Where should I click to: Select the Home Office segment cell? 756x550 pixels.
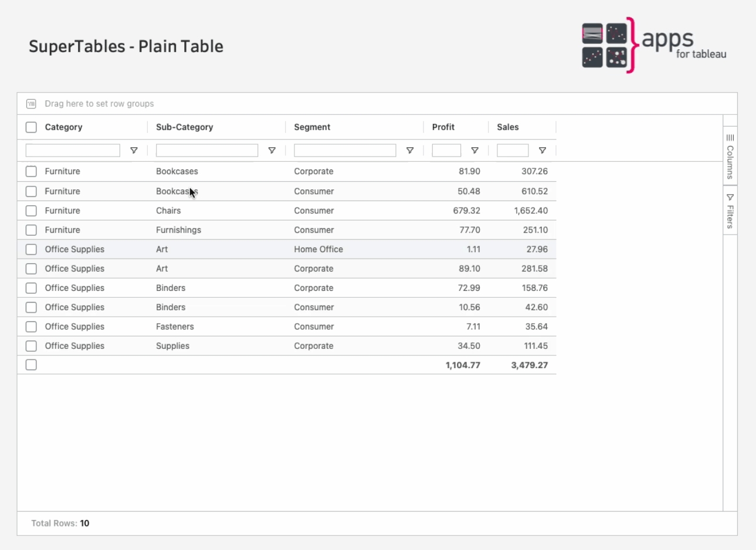(x=318, y=249)
